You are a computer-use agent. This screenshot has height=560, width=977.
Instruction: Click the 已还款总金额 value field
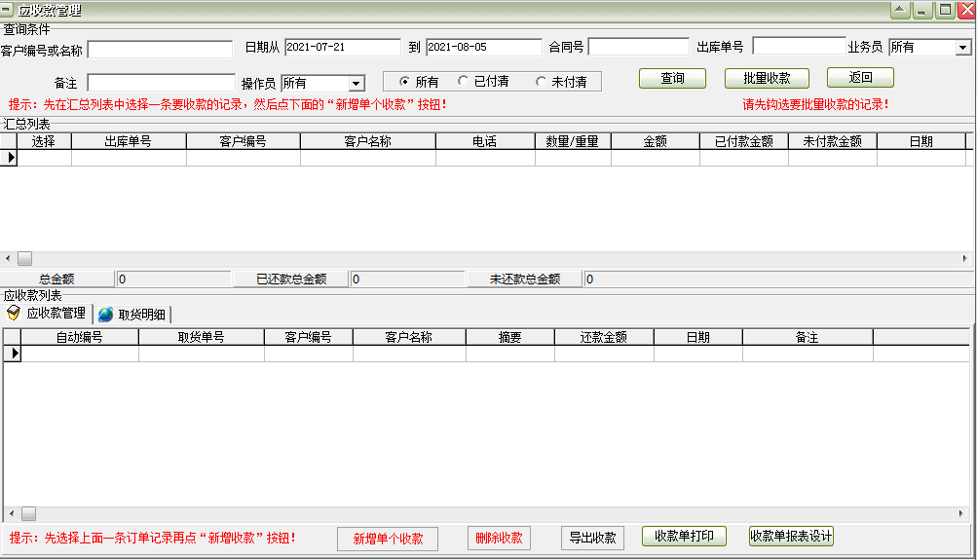407,280
